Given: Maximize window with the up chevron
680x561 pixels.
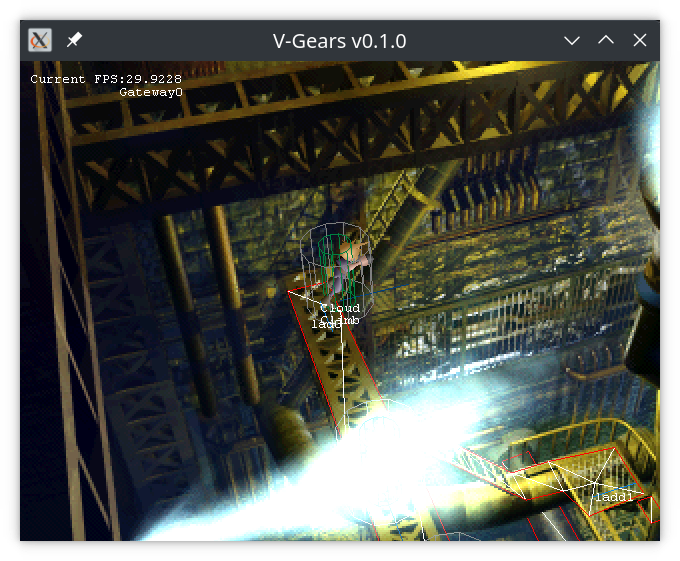Looking at the screenshot, I should 605,40.
